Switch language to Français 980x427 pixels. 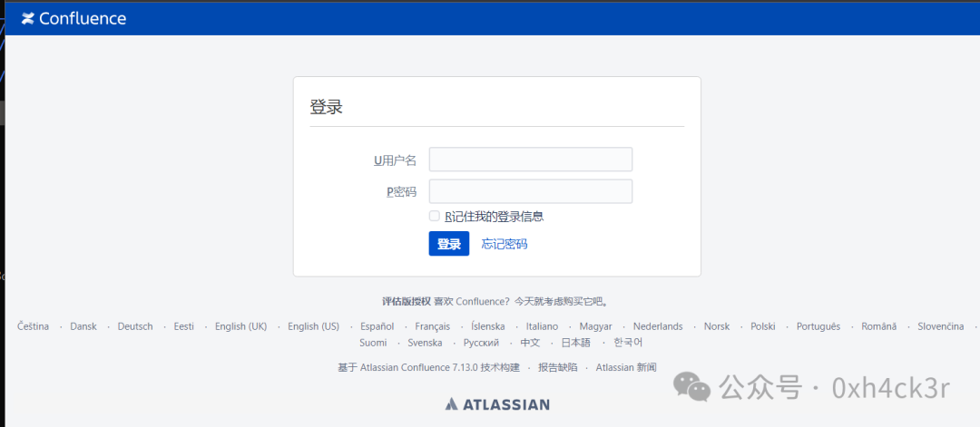coord(433,326)
